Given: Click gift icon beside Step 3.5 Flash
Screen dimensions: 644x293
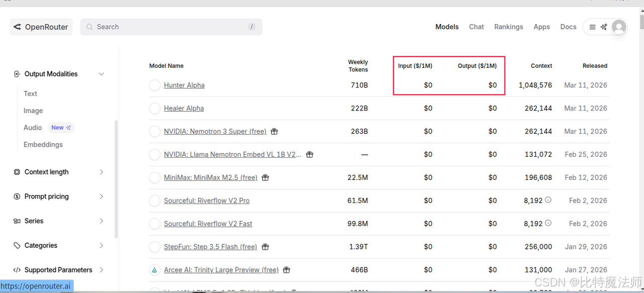Looking at the screenshot, I should click(x=265, y=247).
